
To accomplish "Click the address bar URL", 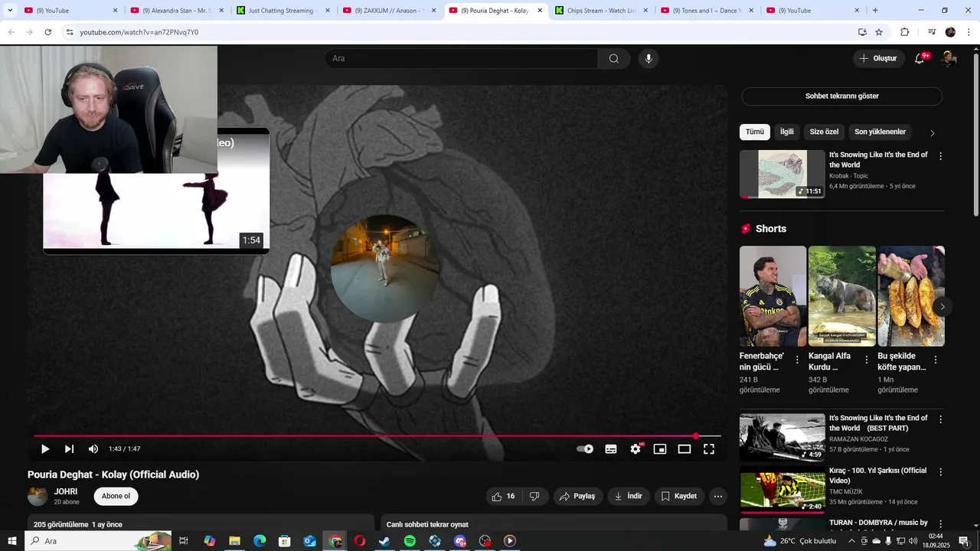I will [x=139, y=32].
